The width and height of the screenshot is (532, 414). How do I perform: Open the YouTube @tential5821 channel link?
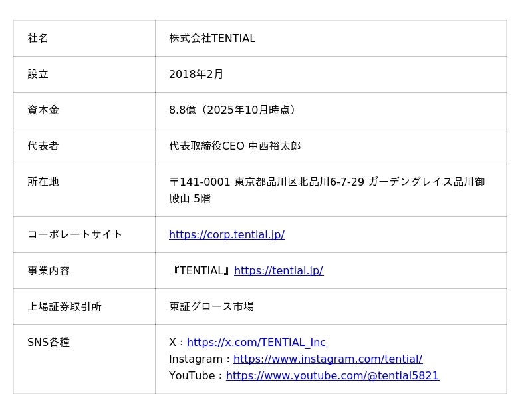point(332,375)
